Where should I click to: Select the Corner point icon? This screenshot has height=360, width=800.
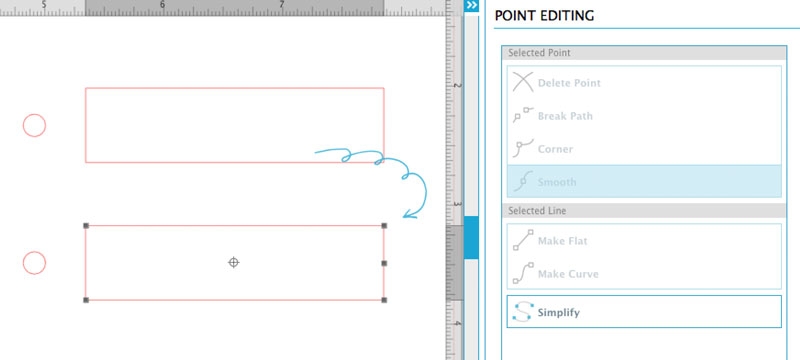(523, 148)
